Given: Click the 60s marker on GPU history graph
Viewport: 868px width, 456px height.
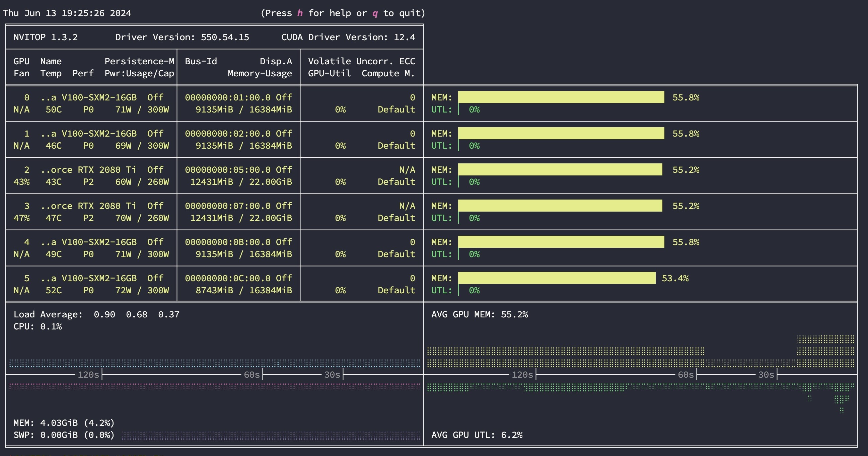Looking at the screenshot, I should [686, 375].
